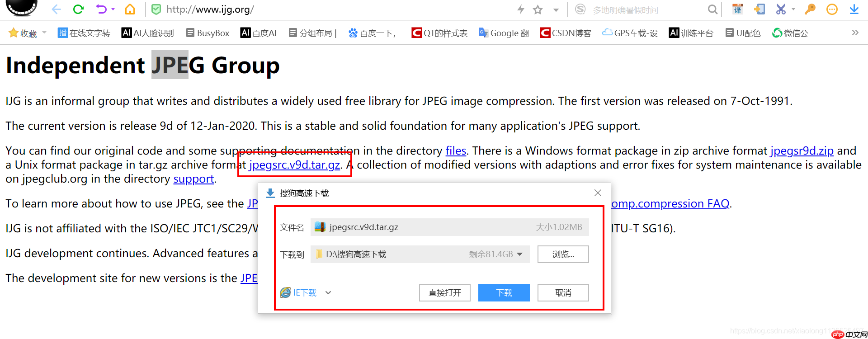868x339 pixels.
Task: Open the comp.compression FAQ link
Action: [x=670, y=204]
